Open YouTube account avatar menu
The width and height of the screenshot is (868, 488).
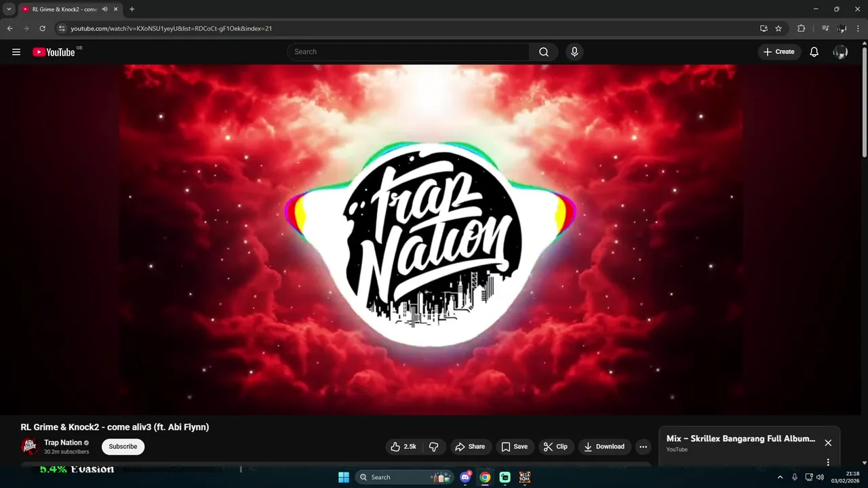840,52
